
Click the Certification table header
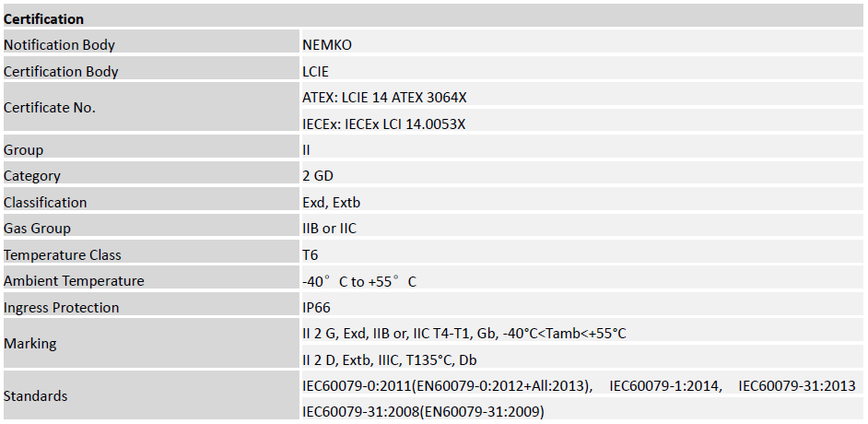(x=44, y=18)
